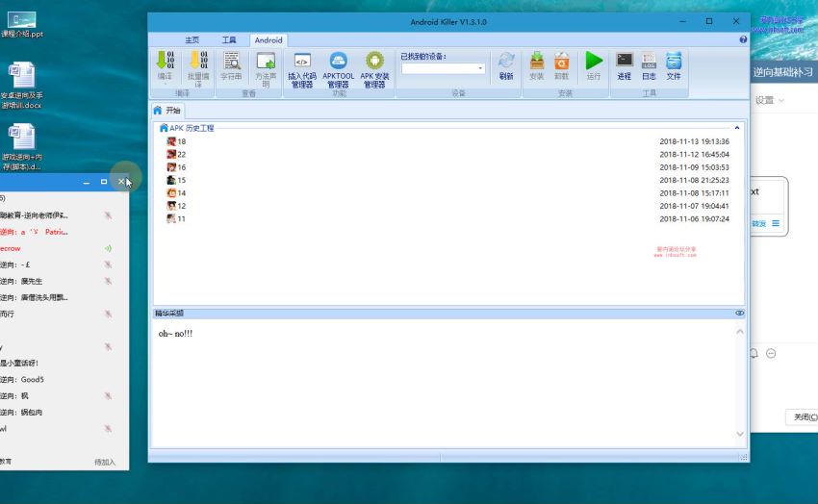Select the 游戏逆向+内存(脚本) desktop document
This screenshot has width=818, height=504.
click(x=22, y=146)
